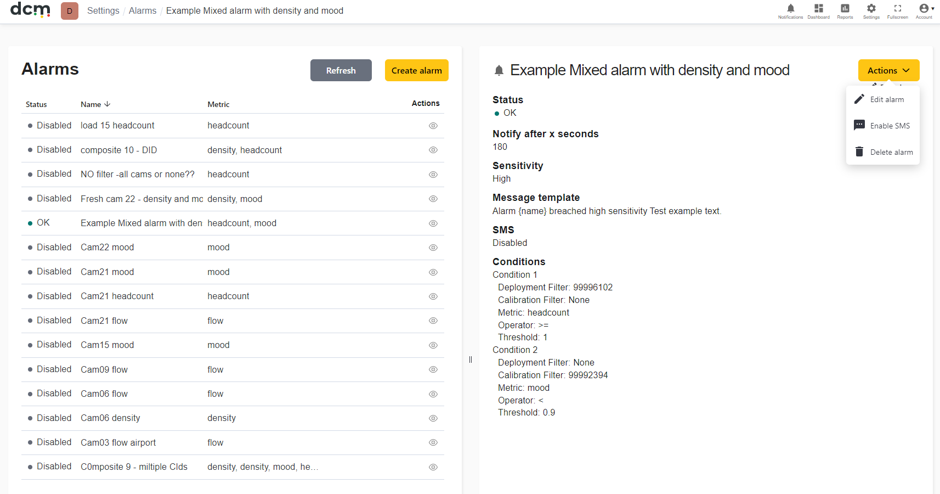Click the Settings gear icon
The height and width of the screenshot is (494, 940).
(871, 10)
